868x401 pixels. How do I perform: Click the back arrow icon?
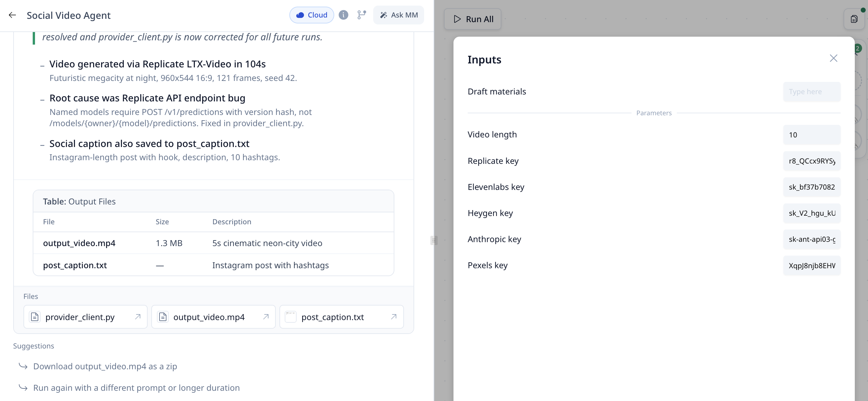tap(13, 15)
